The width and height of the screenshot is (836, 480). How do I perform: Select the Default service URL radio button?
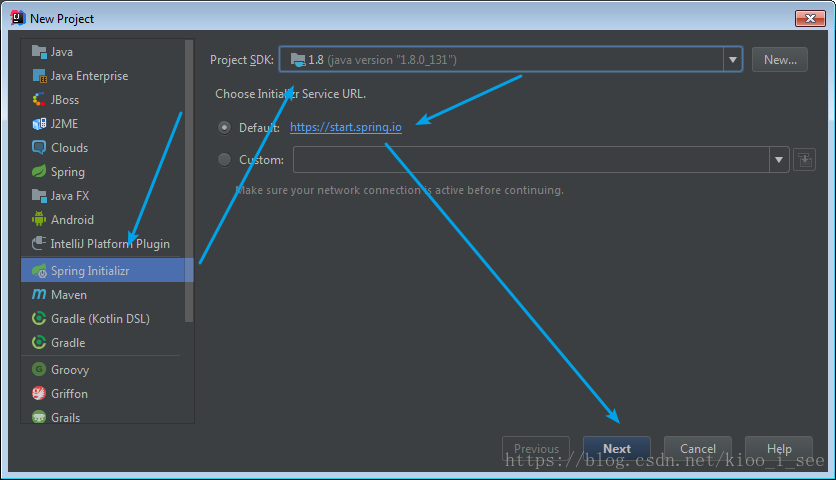point(224,127)
